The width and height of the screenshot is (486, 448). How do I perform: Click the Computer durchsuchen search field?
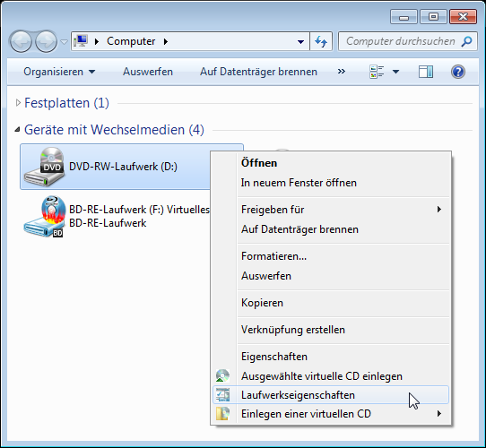tap(401, 41)
